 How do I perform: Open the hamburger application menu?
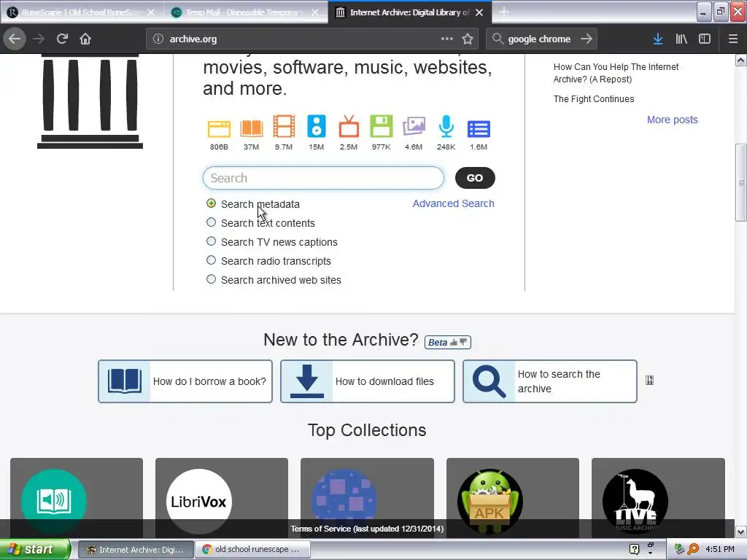point(732,39)
